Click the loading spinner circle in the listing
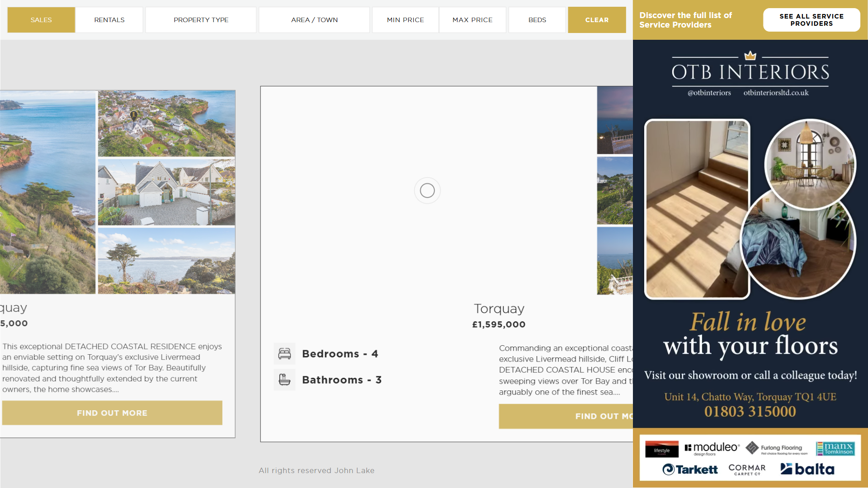Image resolution: width=868 pixels, height=488 pixels. click(427, 191)
